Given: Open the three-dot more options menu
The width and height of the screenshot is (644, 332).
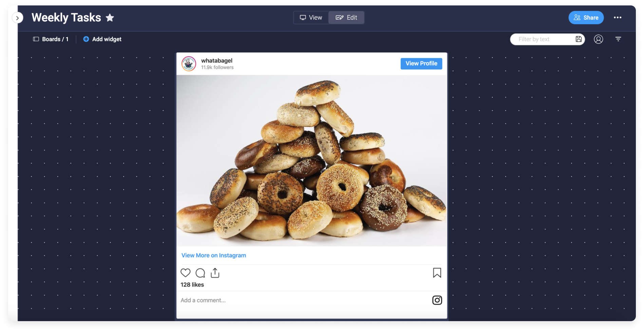Looking at the screenshot, I should tap(618, 18).
